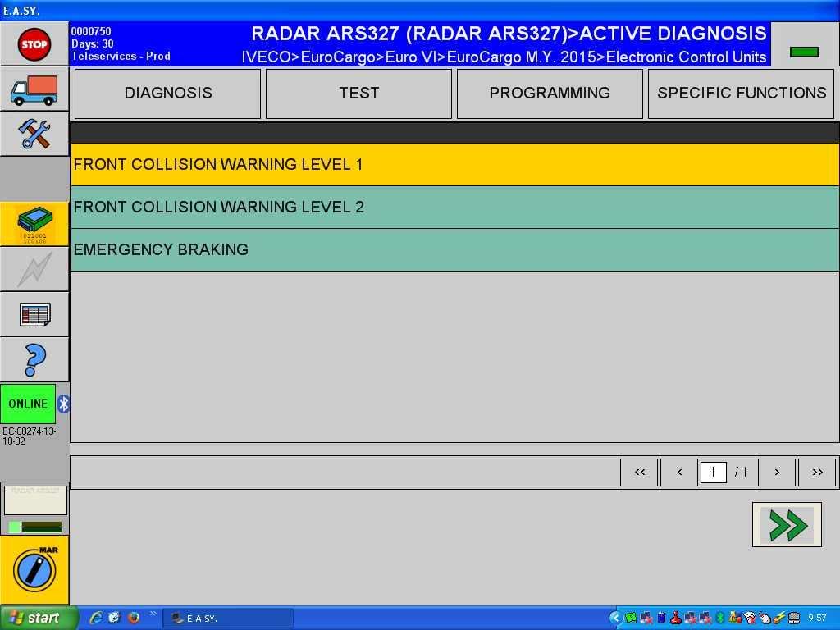Select FRONT COLLISION WARNING LEVEL 2
Screen dimensions: 840x630
[x=454, y=208]
